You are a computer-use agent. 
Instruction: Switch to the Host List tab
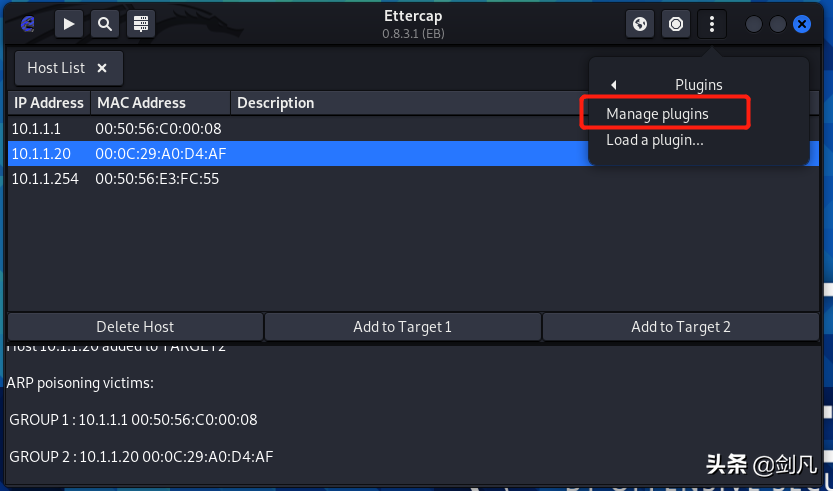(56, 68)
